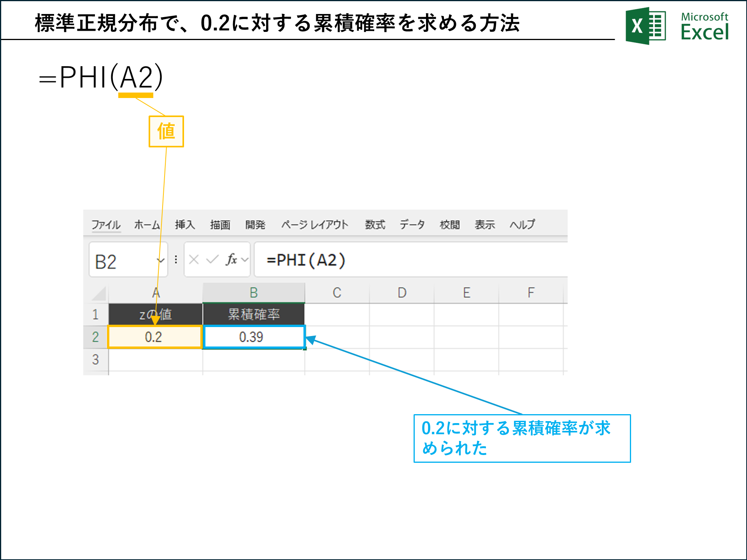Click the fx Insert Function icon
This screenshot has height=560, width=747.
pyautogui.click(x=231, y=260)
